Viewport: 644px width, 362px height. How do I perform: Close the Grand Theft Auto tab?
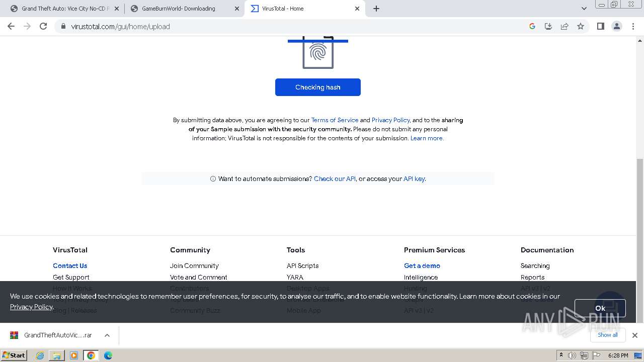point(117,9)
